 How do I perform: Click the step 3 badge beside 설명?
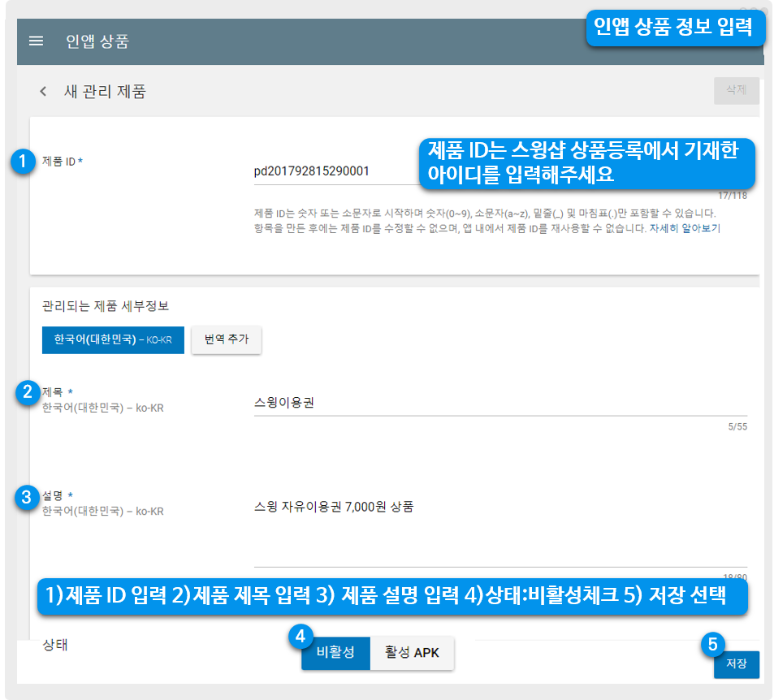click(27, 496)
